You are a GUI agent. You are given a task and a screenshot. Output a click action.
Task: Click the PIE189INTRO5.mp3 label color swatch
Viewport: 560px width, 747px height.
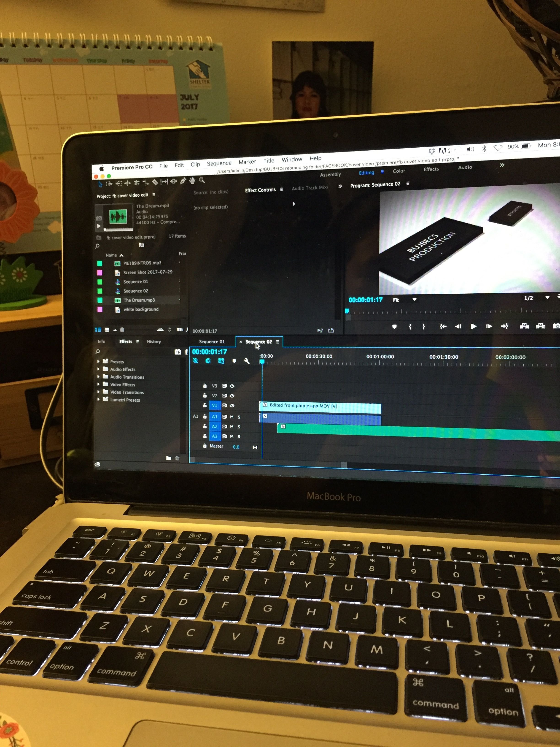[100, 263]
